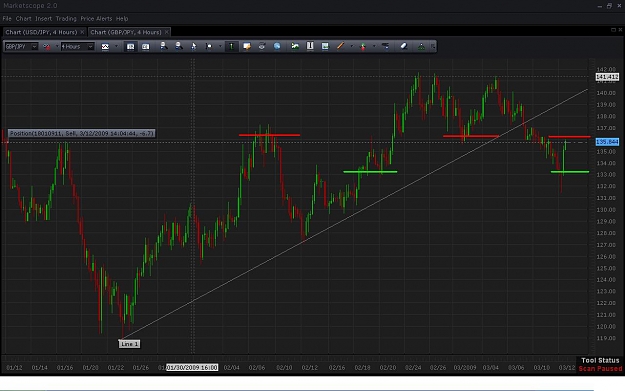Viewport: 625px width, 391px height.
Task: Click the blue globe icon
Action: click(277, 46)
